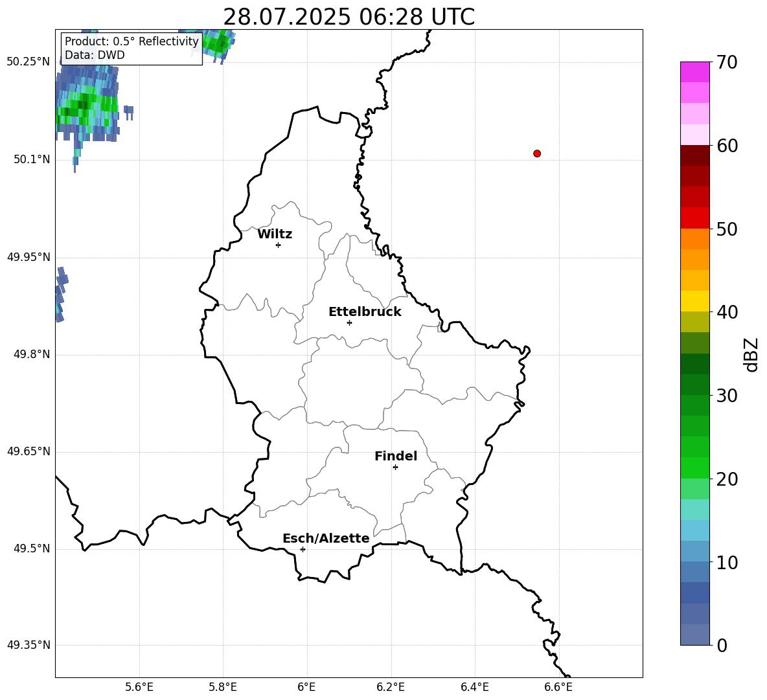767x700 pixels.
Task: Click the Ettelbruck station label
Action: (x=365, y=312)
